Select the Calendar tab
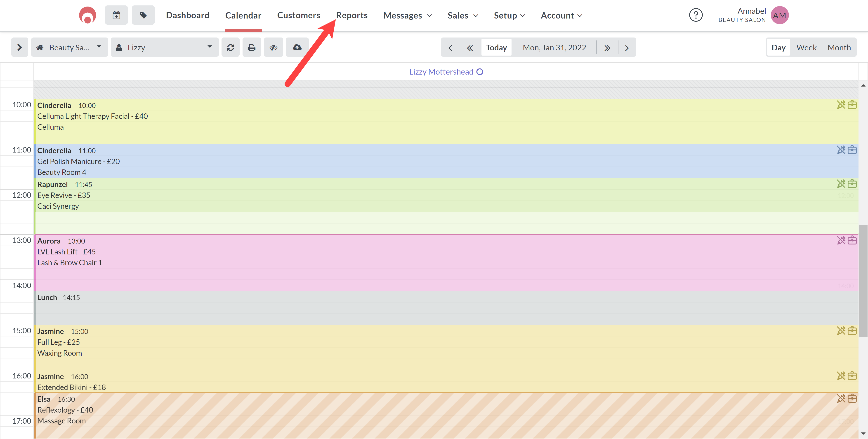This screenshot has width=868, height=439. (x=243, y=16)
